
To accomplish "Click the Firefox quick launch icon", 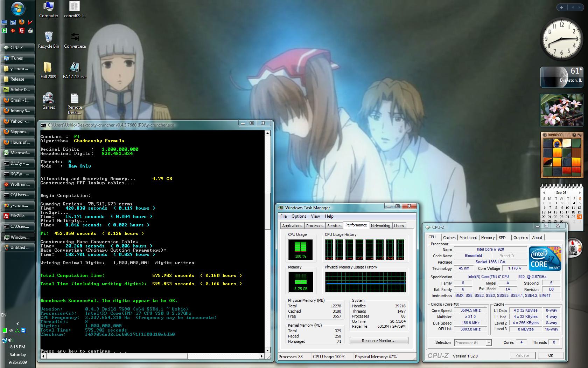I will pos(22,22).
